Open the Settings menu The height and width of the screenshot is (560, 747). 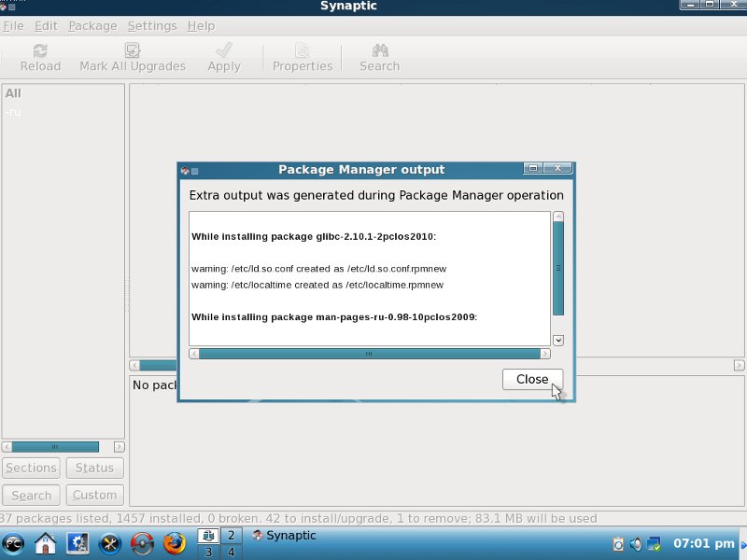[151, 26]
